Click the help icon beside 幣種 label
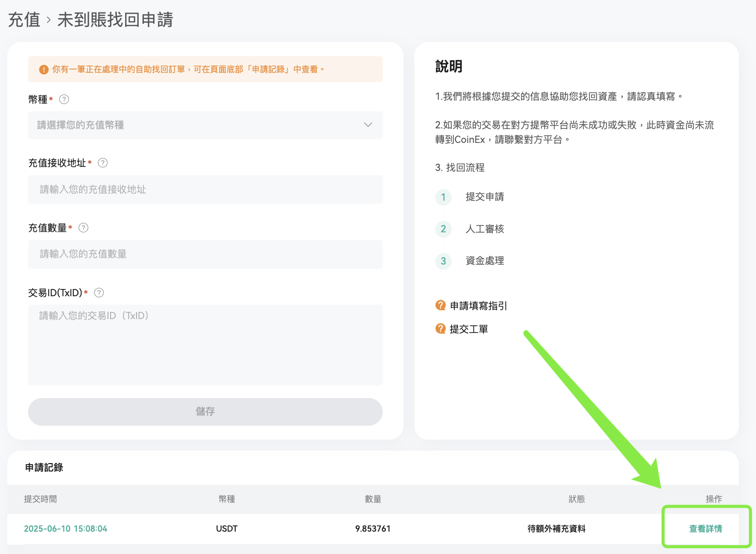The image size is (756, 554). coord(64,99)
